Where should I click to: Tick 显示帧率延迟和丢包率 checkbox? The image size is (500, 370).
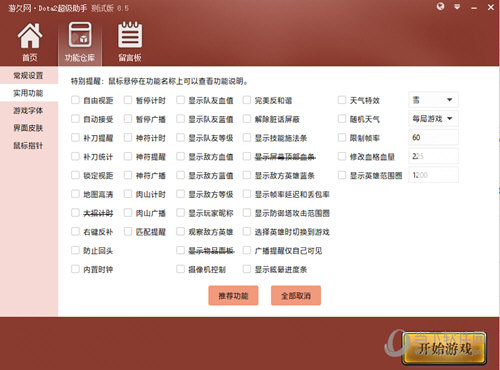[247, 194]
